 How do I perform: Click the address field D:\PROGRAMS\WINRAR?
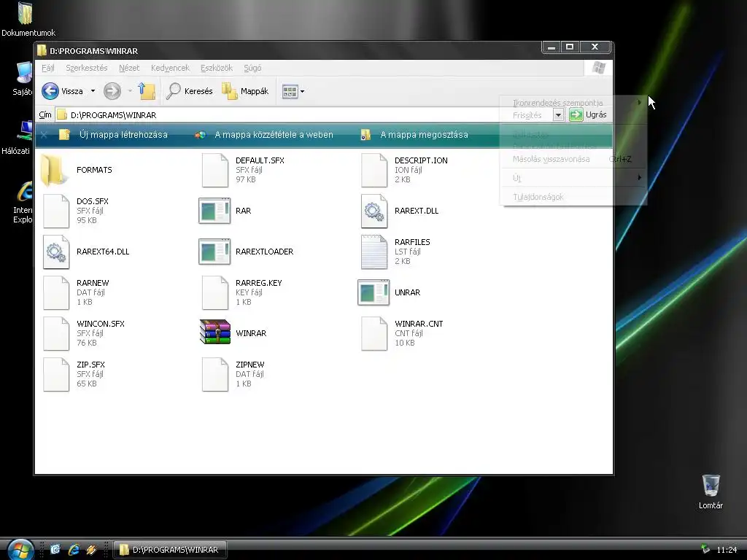coord(304,114)
